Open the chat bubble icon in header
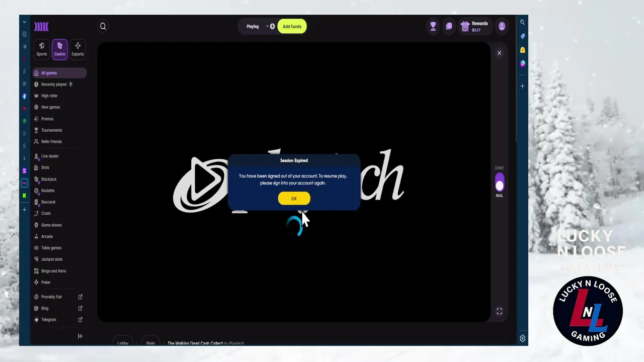 (x=449, y=27)
